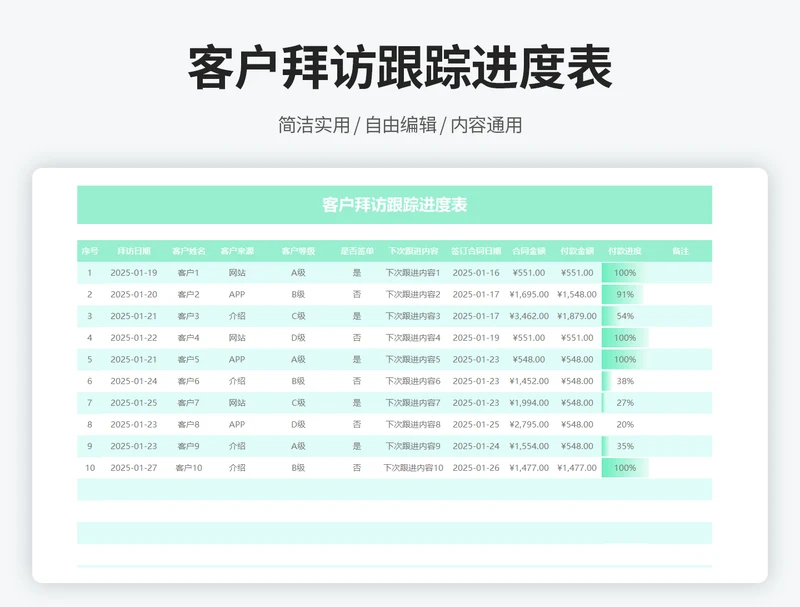The image size is (800, 607).
Task: Click the 客户等级 column header
Action: point(298,251)
